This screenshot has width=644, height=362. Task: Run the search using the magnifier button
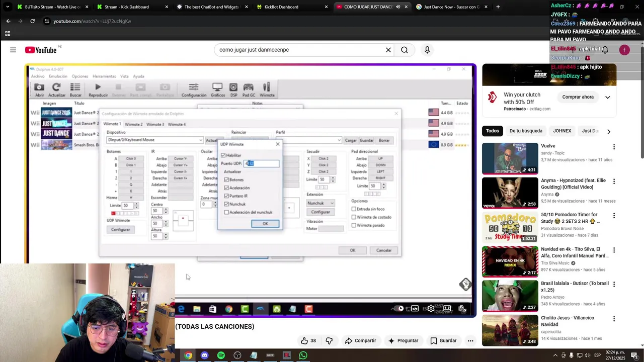(405, 50)
